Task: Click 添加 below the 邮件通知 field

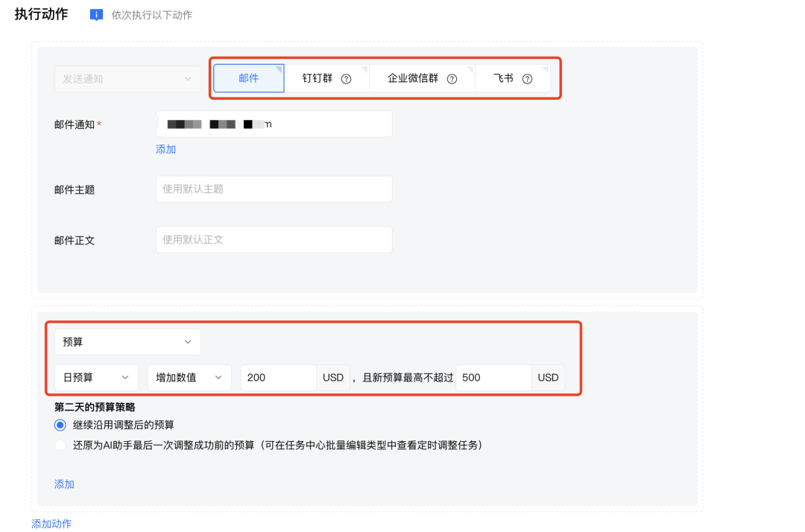Action: 165,149
